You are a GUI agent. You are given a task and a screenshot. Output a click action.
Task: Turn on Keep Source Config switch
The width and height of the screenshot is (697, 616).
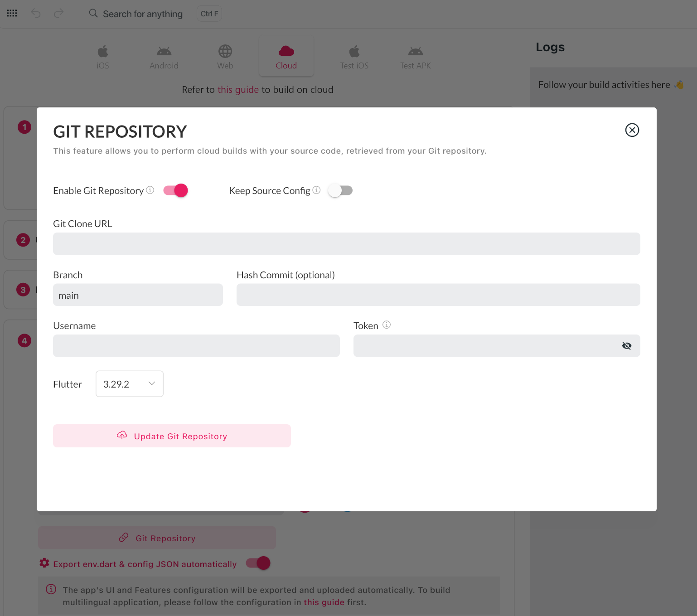340,191
